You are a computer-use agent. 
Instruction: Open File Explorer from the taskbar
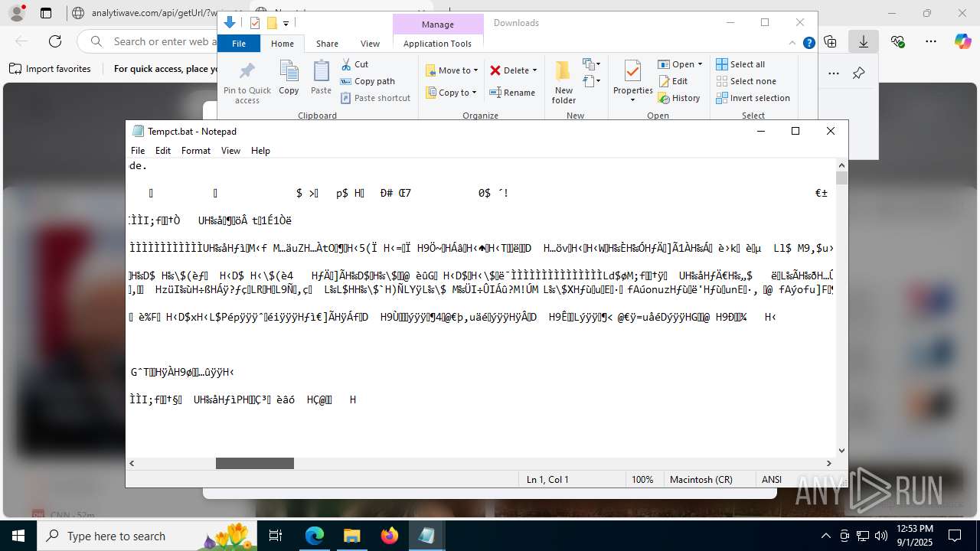click(352, 536)
